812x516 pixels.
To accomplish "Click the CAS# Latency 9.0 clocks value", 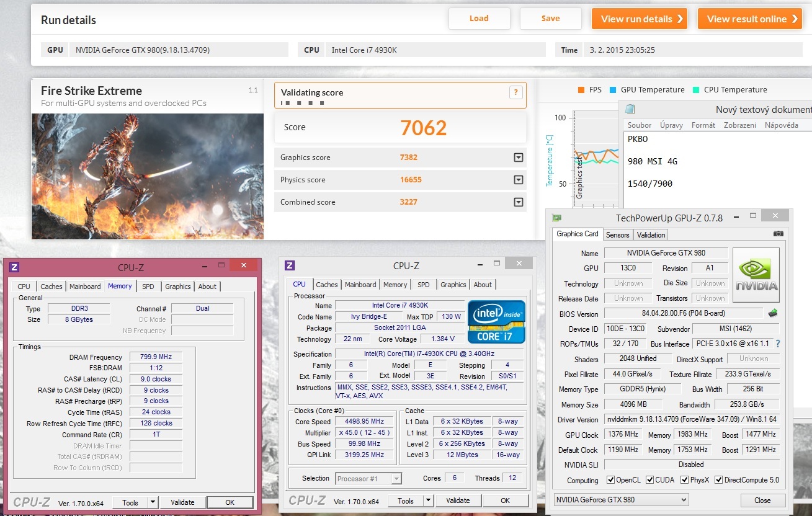I will click(156, 379).
